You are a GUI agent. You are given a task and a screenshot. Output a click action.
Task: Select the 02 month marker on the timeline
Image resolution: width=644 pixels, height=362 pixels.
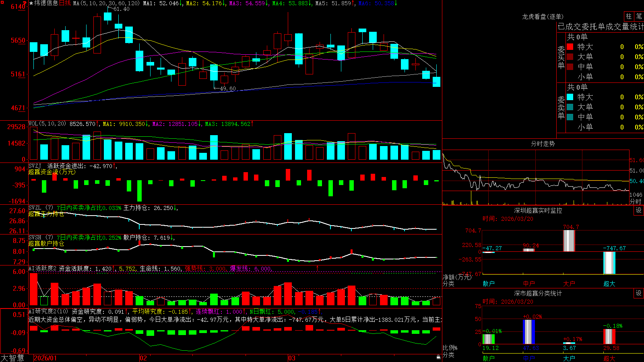[143, 358]
